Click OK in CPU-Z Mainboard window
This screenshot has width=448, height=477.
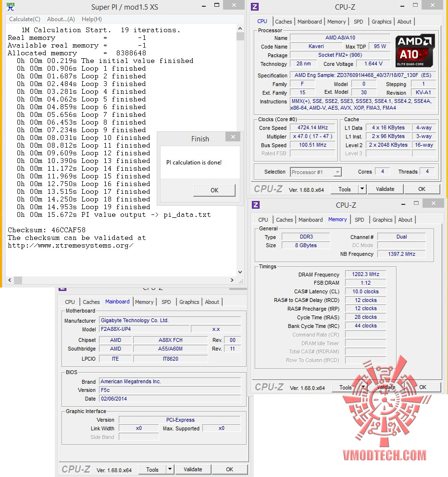click(x=230, y=469)
